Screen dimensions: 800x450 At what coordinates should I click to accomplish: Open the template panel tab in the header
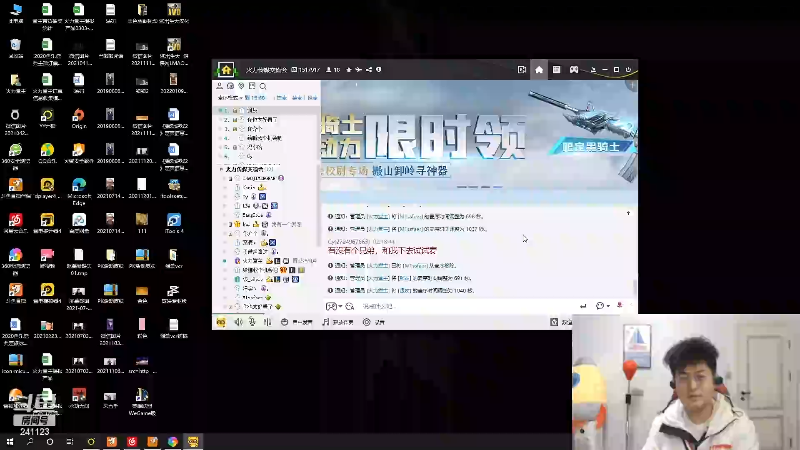[x=557, y=69]
